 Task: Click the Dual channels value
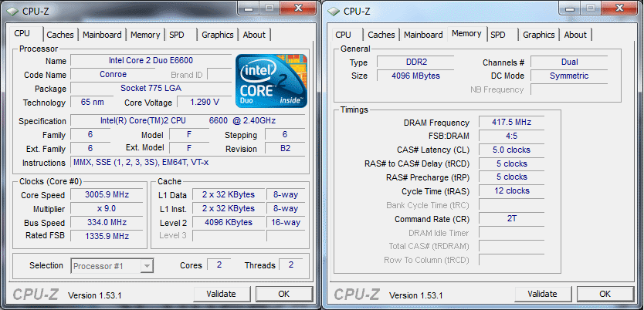click(569, 62)
